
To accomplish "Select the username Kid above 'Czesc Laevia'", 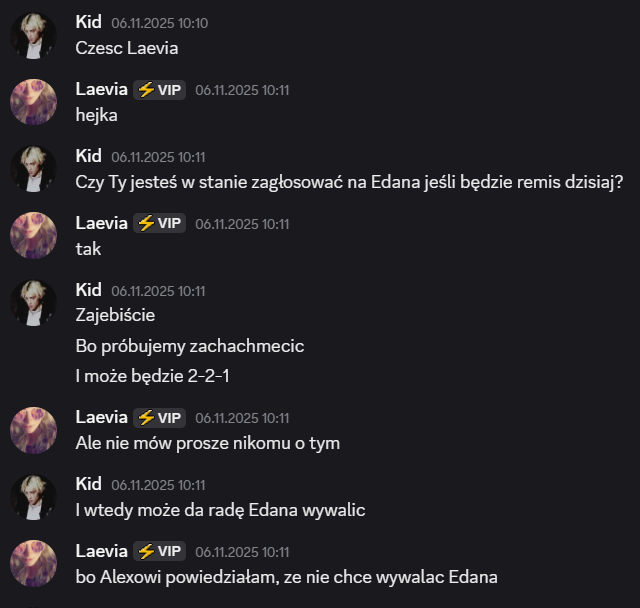I will tap(89, 22).
